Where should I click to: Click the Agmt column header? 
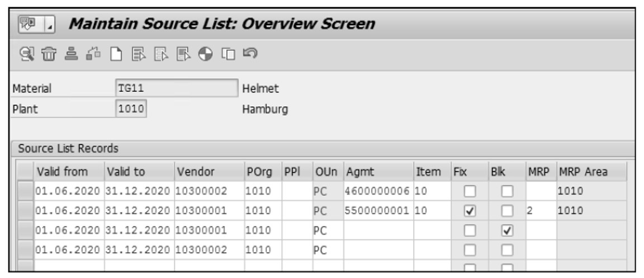coord(378,172)
